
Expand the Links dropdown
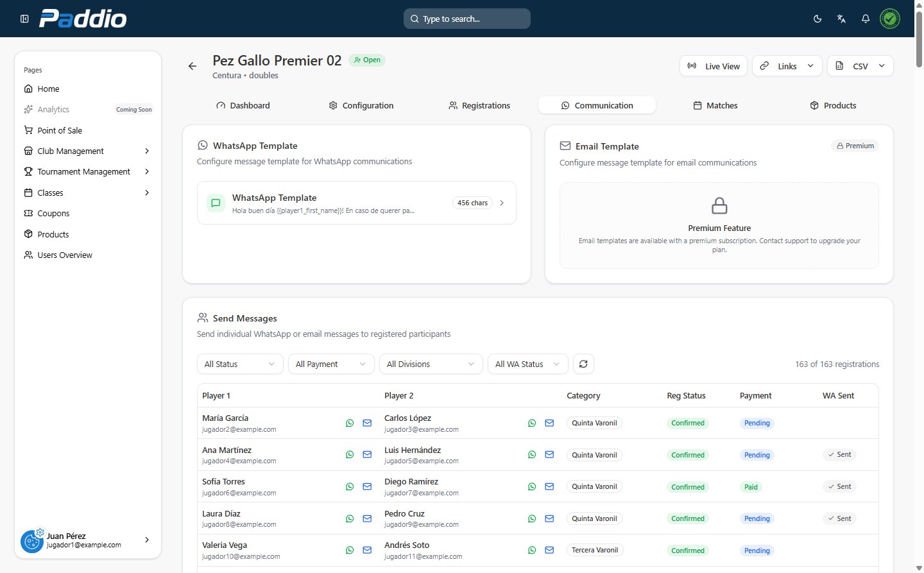point(787,66)
